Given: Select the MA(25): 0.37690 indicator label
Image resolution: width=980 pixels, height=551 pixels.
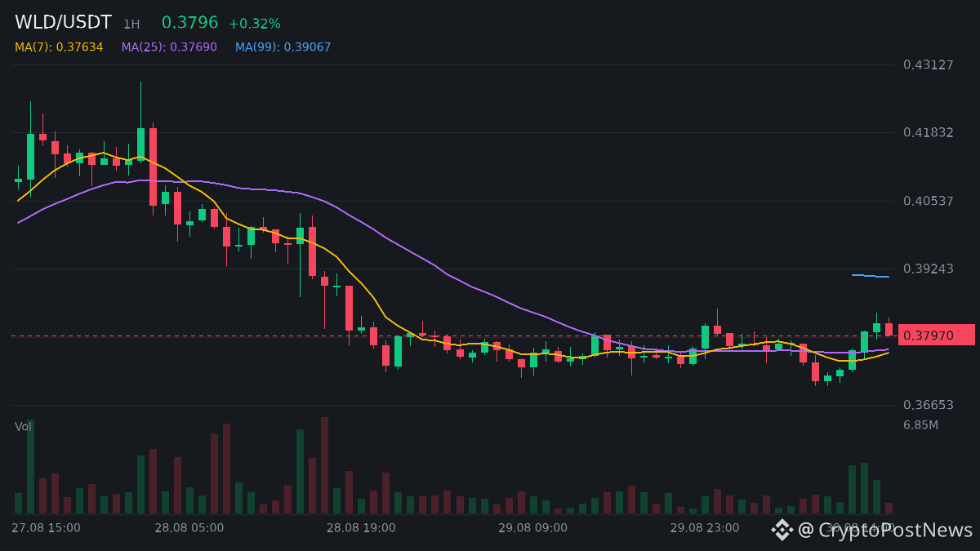Looking at the screenshot, I should pyautogui.click(x=169, y=47).
